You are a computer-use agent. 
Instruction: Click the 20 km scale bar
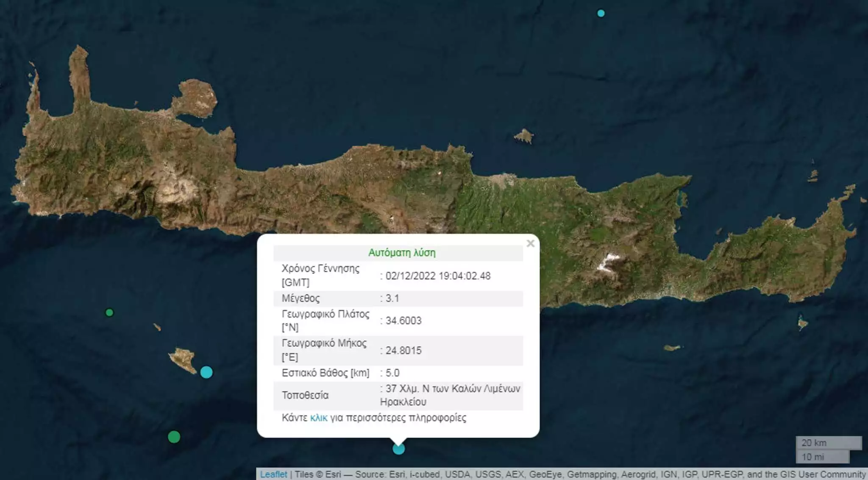tap(828, 443)
